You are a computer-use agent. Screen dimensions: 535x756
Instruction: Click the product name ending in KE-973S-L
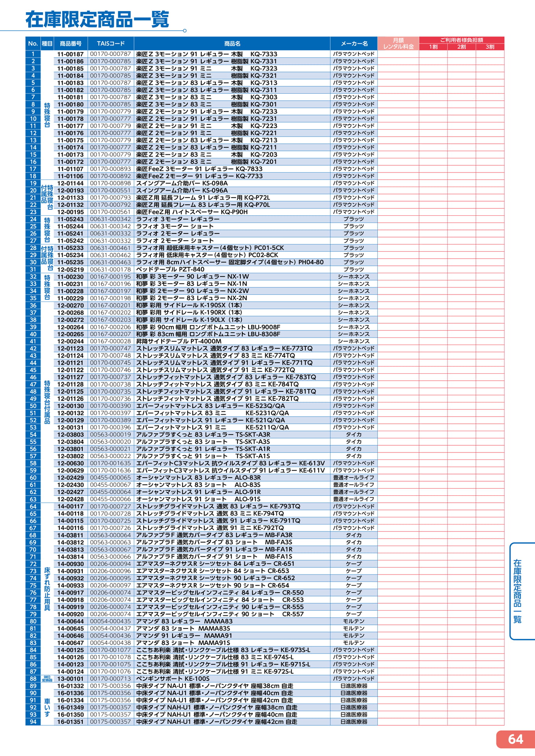pos(223,650)
